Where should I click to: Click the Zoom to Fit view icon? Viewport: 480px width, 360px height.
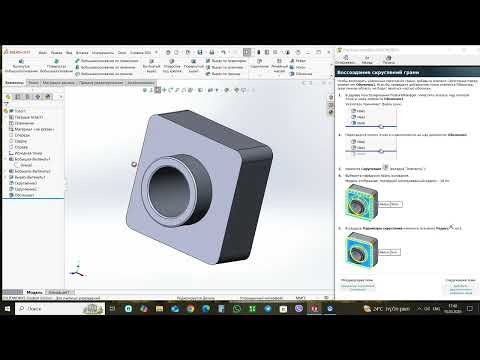pyautogui.click(x=145, y=90)
